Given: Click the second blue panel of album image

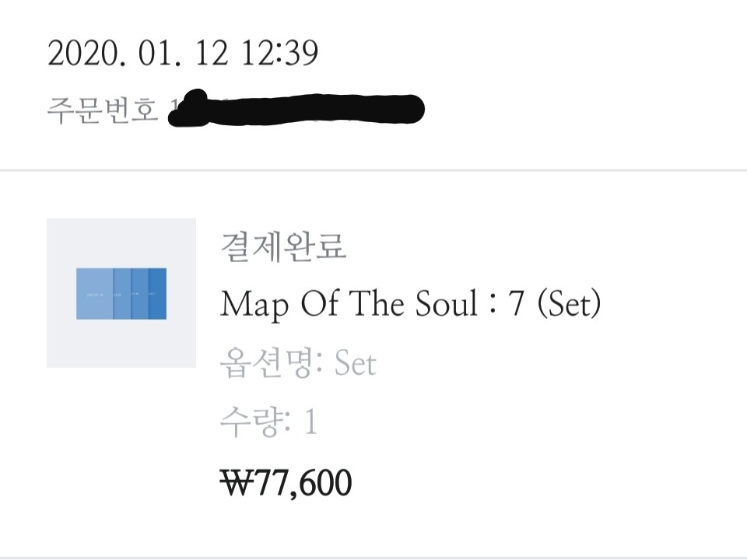Looking at the screenshot, I should (122, 293).
